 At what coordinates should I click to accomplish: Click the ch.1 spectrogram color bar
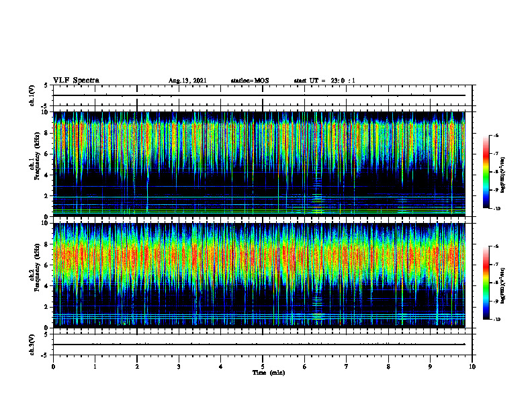point(486,172)
